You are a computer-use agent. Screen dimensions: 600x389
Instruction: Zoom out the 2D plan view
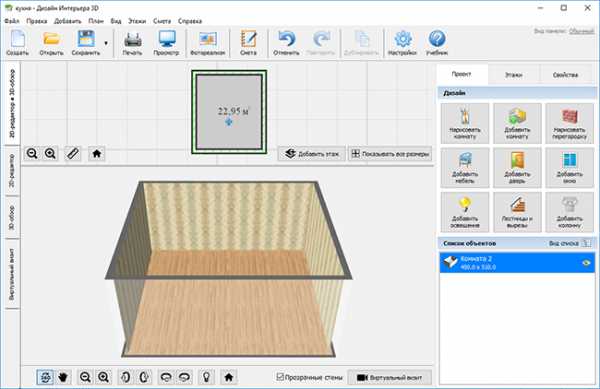click(32, 154)
